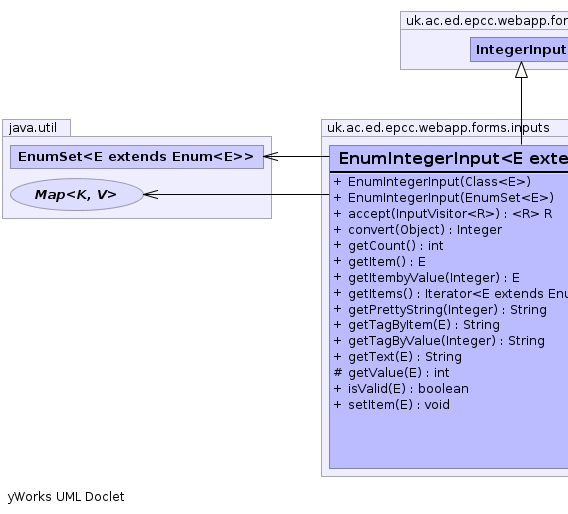Screen dimensions: 568x514
Task: Click the Map<K, V> interface ellipse
Action: pyautogui.click(x=77, y=195)
